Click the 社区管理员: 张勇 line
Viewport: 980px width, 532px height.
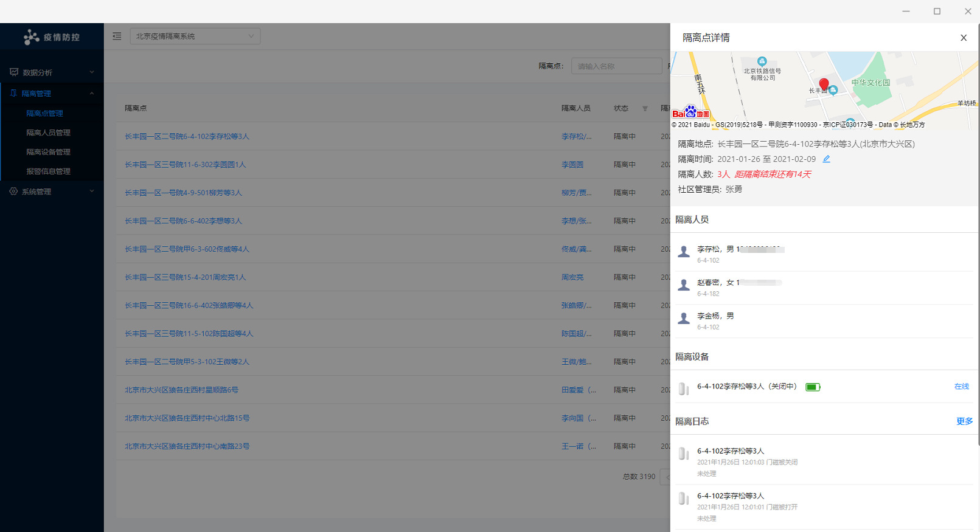[710, 190]
